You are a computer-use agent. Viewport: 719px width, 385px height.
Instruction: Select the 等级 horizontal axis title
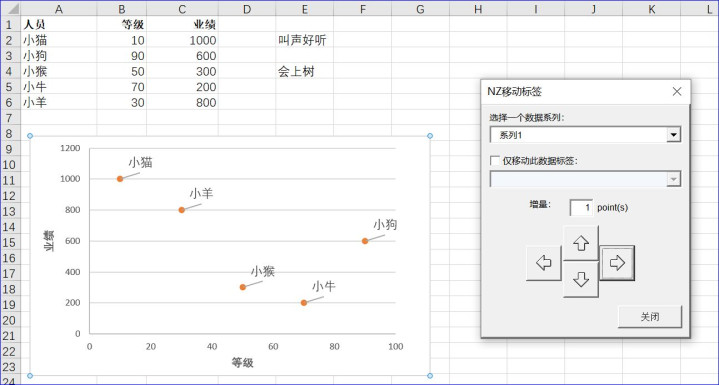243,363
